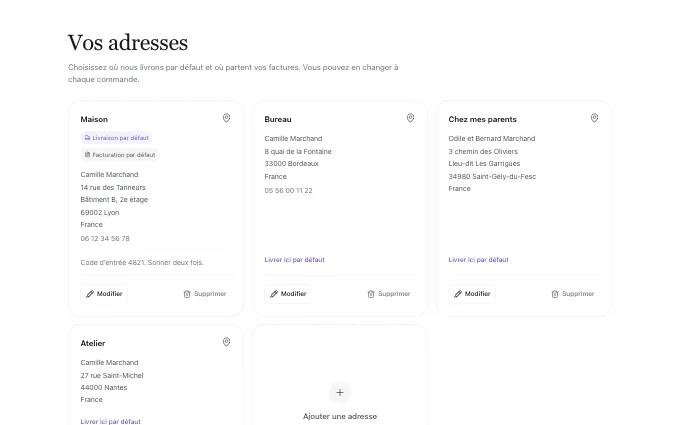The image size is (680, 425).
Task: Delete the Bureau address with Supprimer
Action: click(389, 294)
